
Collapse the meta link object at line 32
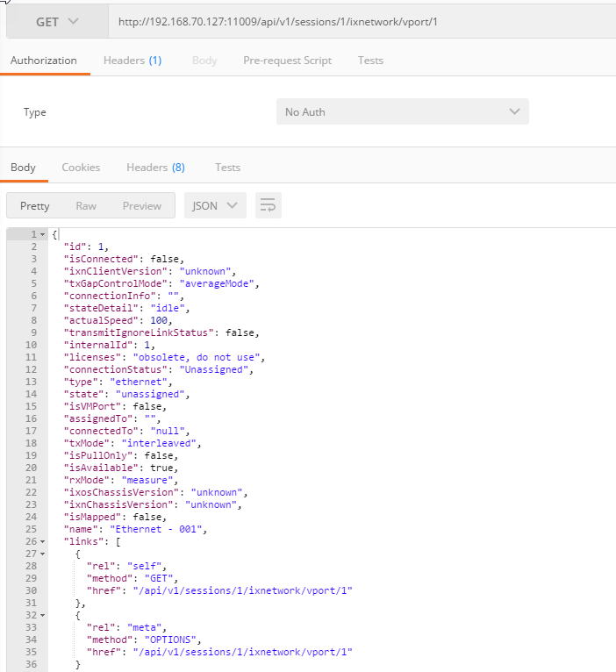(43, 616)
